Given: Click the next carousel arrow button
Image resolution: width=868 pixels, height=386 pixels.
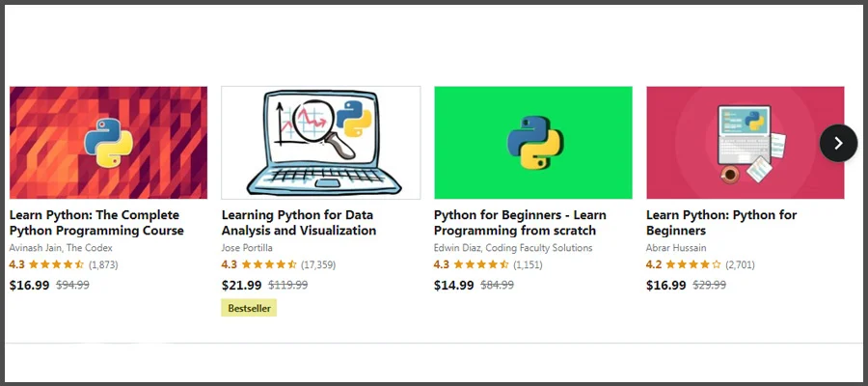Looking at the screenshot, I should 838,143.
